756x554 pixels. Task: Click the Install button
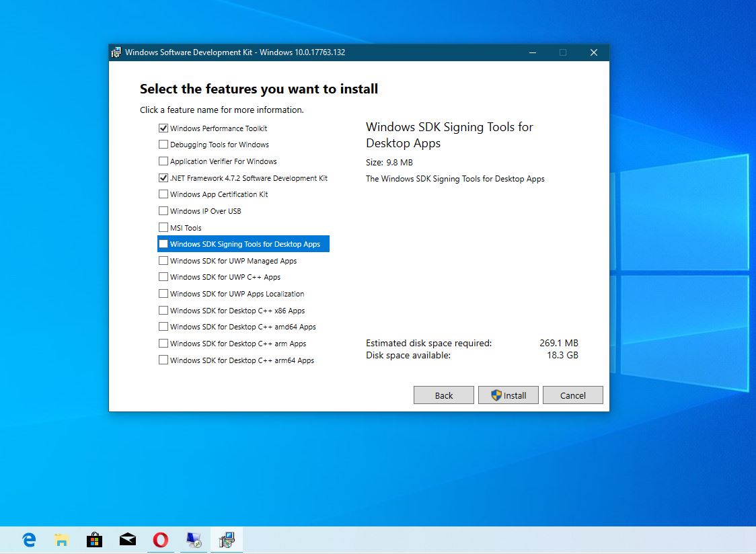pos(508,395)
